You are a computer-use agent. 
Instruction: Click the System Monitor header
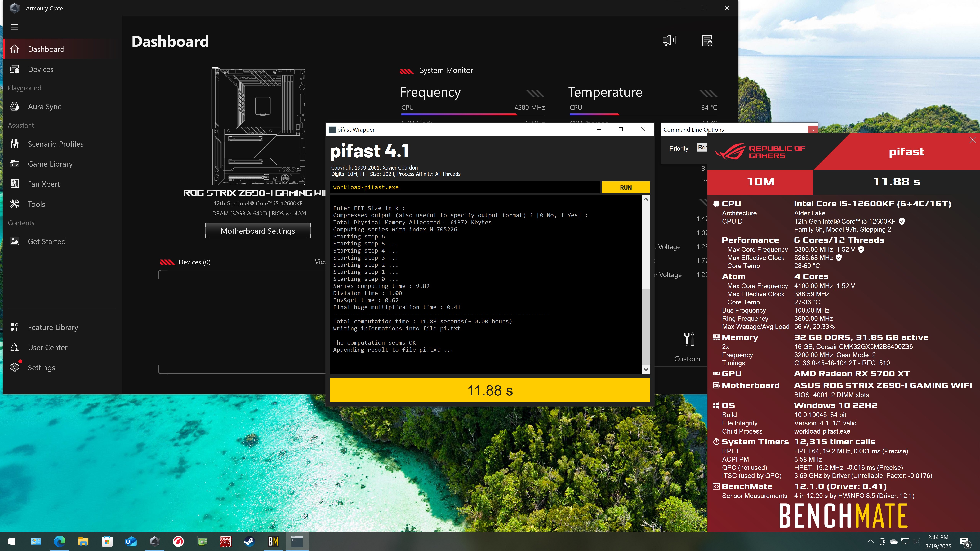click(446, 70)
